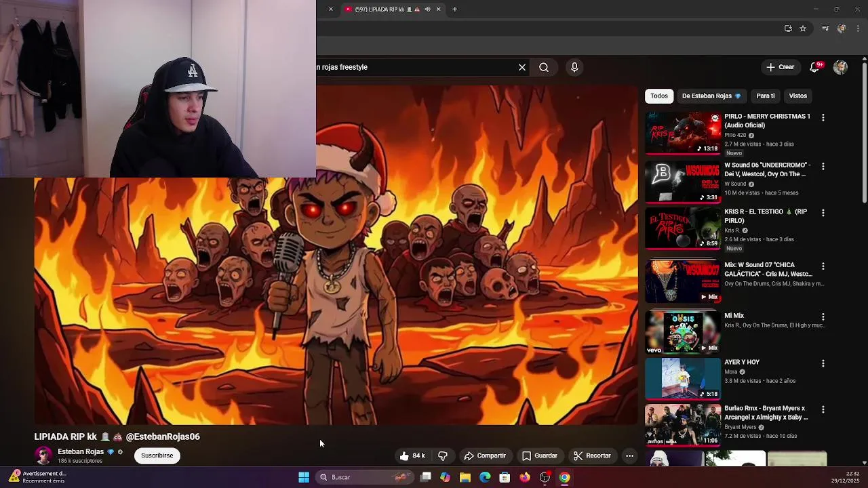Open YouTube notifications bell
The image size is (868, 488).
(x=814, y=67)
